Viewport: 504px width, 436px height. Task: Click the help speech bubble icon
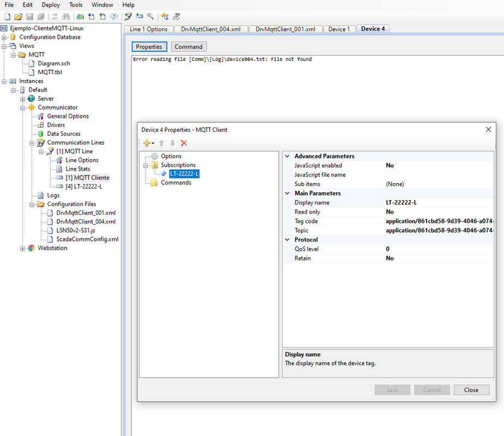(114, 16)
